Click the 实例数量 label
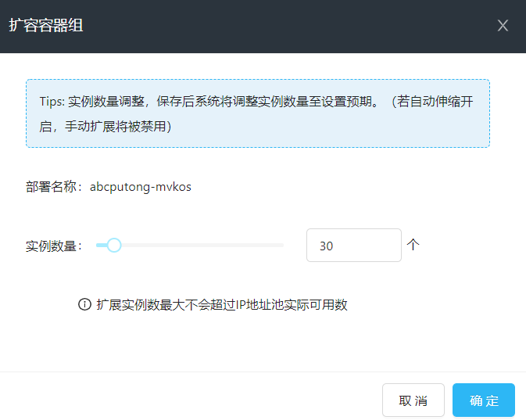The image size is (526, 420). tap(54, 246)
